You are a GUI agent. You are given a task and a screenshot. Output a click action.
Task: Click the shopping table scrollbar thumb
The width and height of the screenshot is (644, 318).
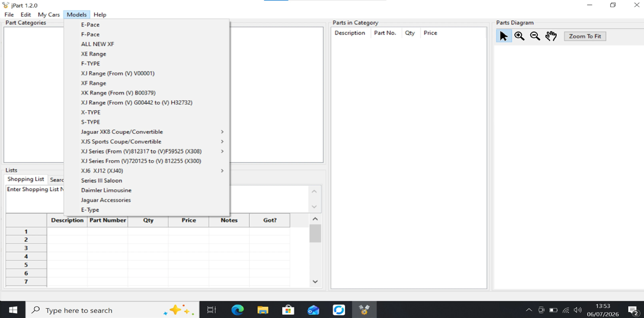315,233
